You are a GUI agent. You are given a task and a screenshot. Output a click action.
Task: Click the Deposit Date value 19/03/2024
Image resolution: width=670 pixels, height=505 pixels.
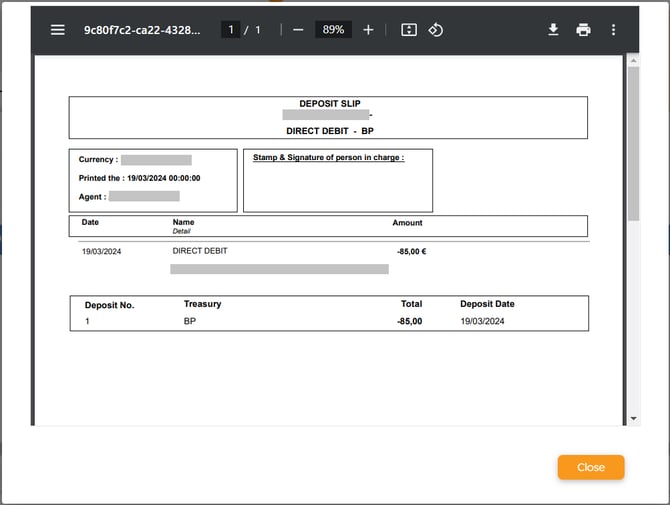pyautogui.click(x=482, y=321)
